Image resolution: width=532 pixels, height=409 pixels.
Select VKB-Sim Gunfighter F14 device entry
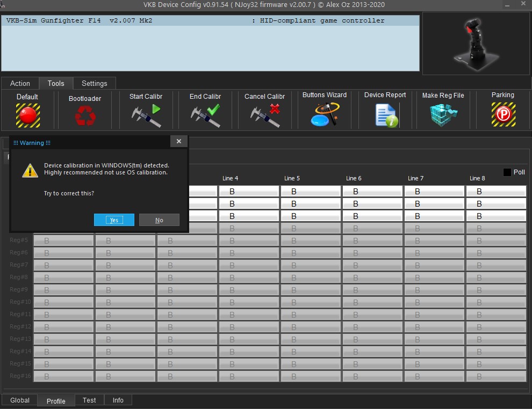tap(210, 21)
